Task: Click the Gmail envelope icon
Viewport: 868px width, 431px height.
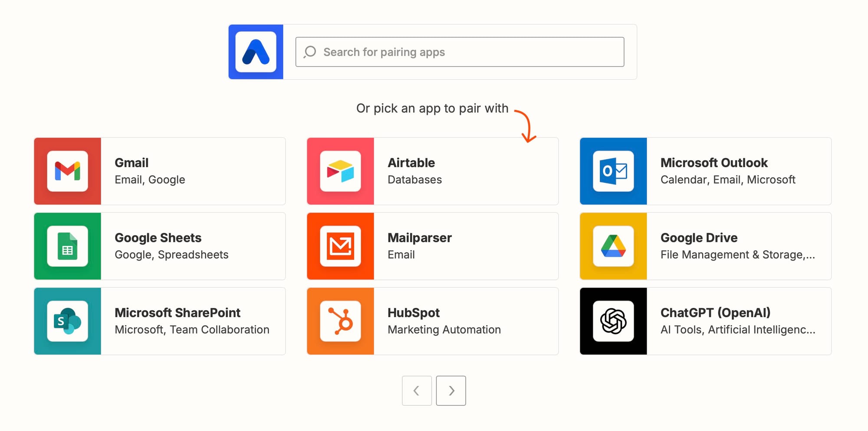Action: tap(67, 171)
